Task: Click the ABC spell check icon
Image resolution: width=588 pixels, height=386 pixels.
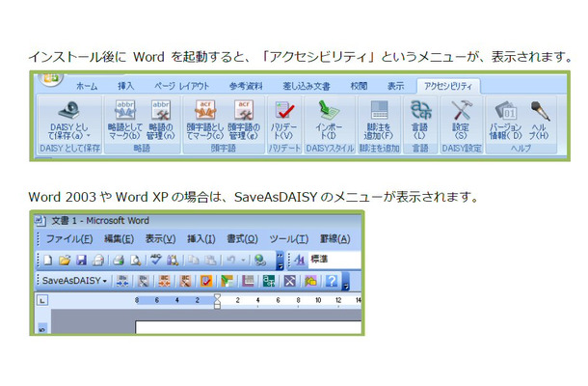Action: click(x=155, y=260)
